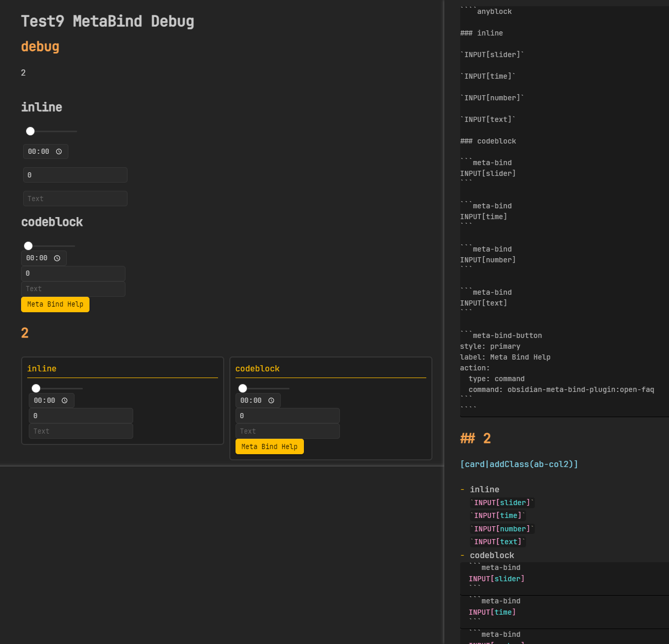Click the '## 2' heading in source editor
This screenshot has height=644, width=669.
coord(476,438)
